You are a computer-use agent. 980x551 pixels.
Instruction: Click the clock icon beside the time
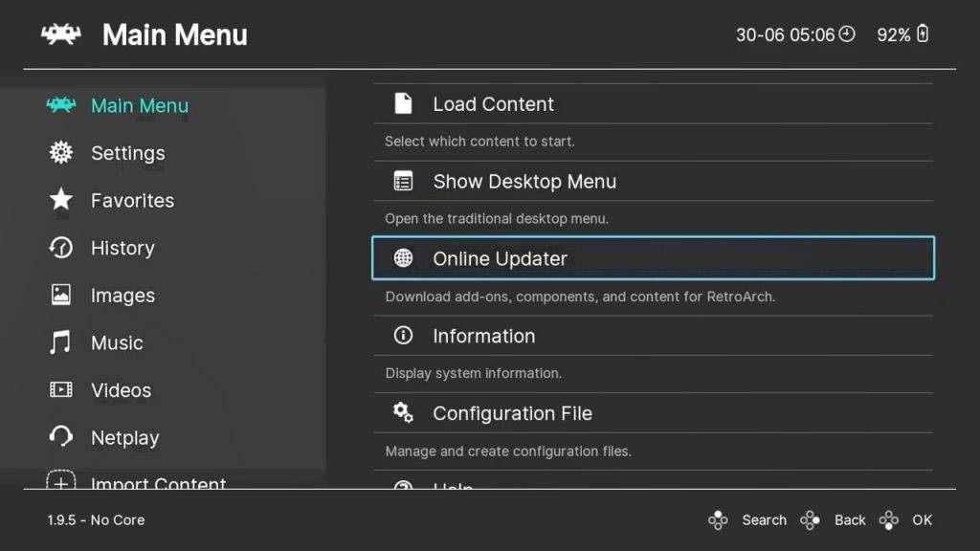pyautogui.click(x=847, y=33)
